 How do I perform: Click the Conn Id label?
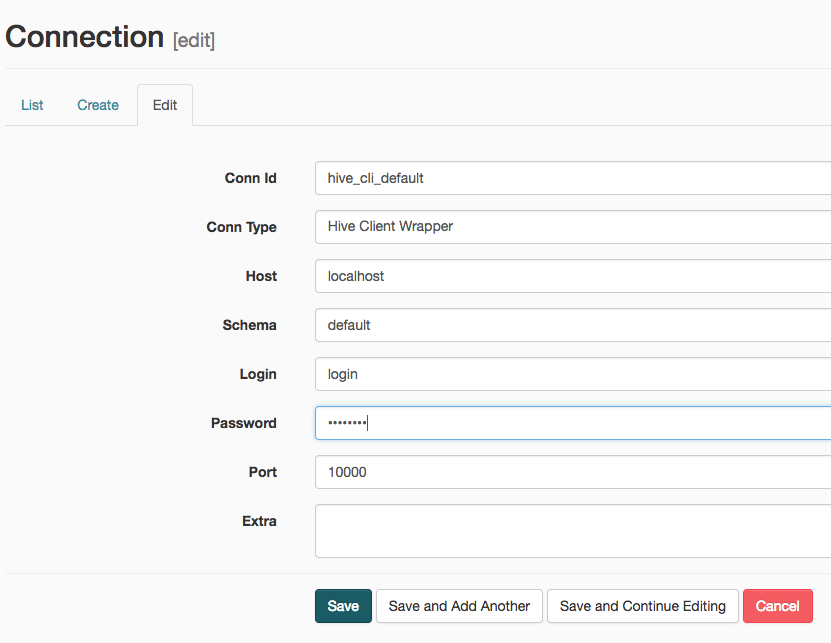point(250,178)
